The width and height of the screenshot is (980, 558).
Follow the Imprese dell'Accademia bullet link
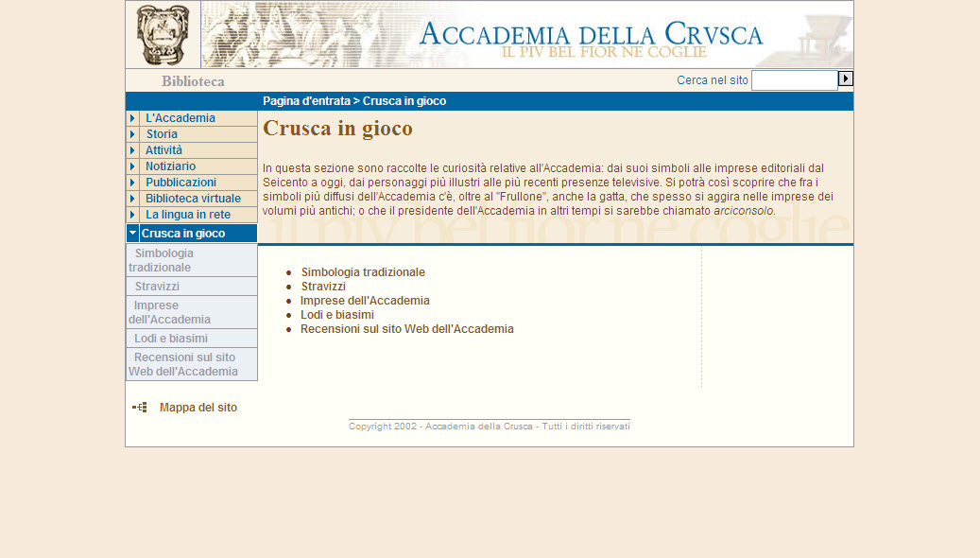(365, 301)
